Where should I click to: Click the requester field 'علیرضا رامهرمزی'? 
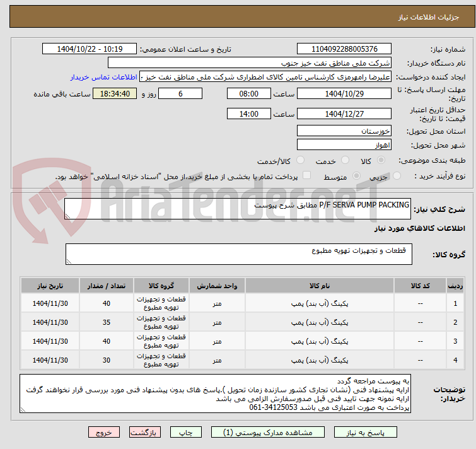[x=265, y=77]
